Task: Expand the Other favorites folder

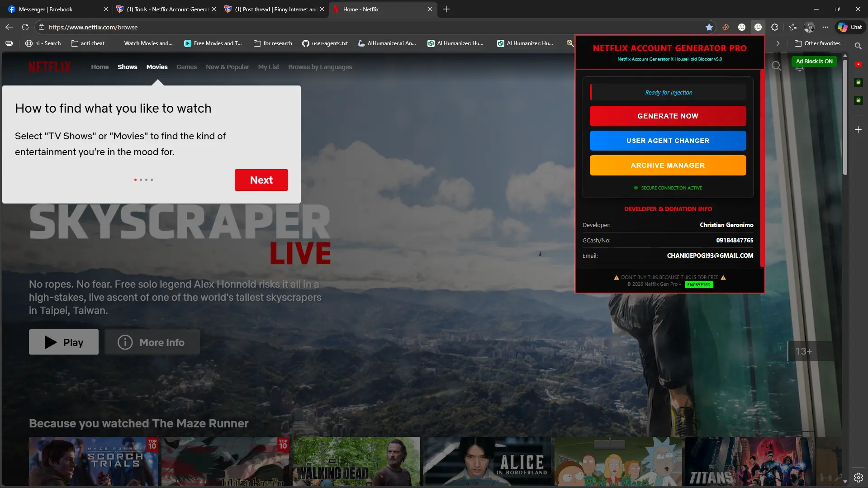Action: click(x=817, y=43)
